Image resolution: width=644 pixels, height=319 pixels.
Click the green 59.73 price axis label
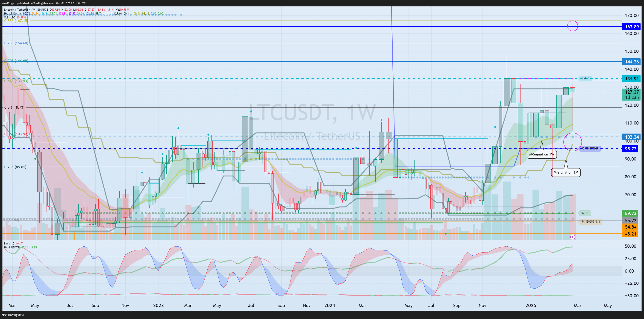coord(630,213)
